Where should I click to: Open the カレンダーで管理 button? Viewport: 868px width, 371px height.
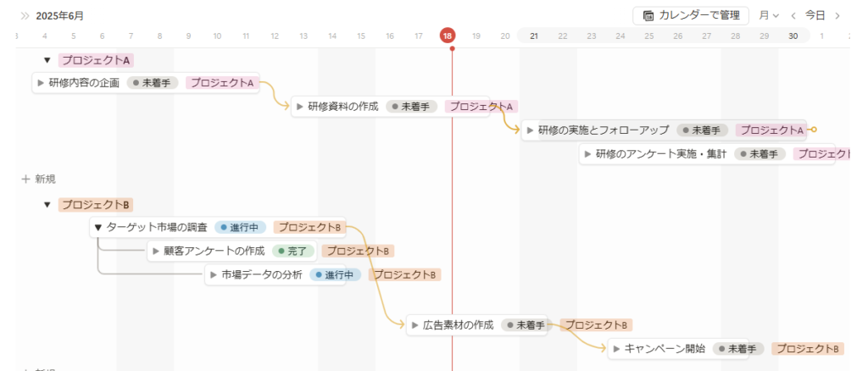tap(691, 15)
